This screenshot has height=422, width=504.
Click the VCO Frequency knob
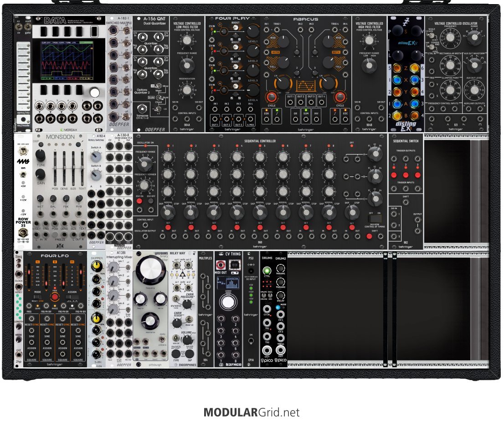[450, 38]
